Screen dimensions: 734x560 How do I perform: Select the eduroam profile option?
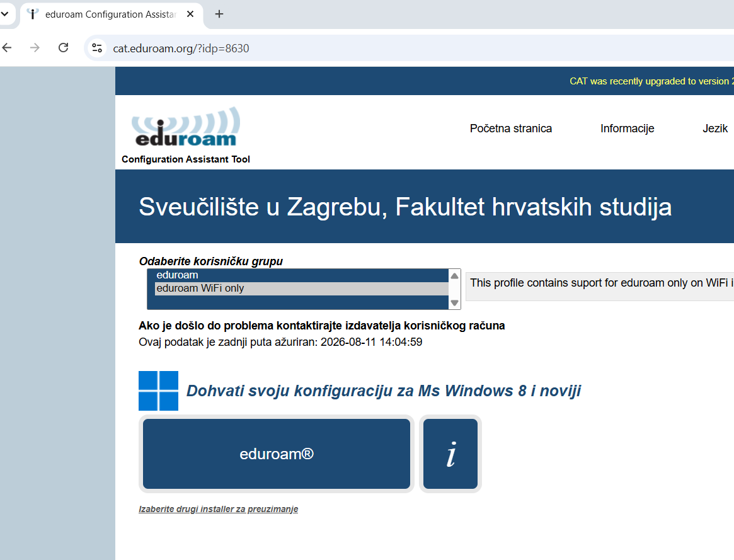point(301,275)
